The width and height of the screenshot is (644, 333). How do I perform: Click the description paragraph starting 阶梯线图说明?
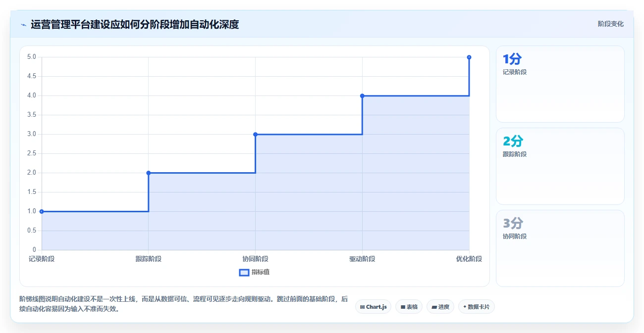tap(183, 304)
